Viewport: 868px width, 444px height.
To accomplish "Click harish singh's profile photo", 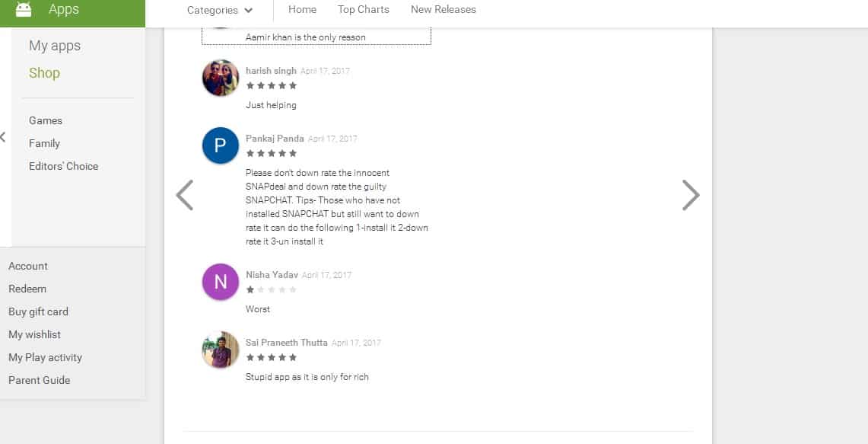I will pyautogui.click(x=221, y=78).
